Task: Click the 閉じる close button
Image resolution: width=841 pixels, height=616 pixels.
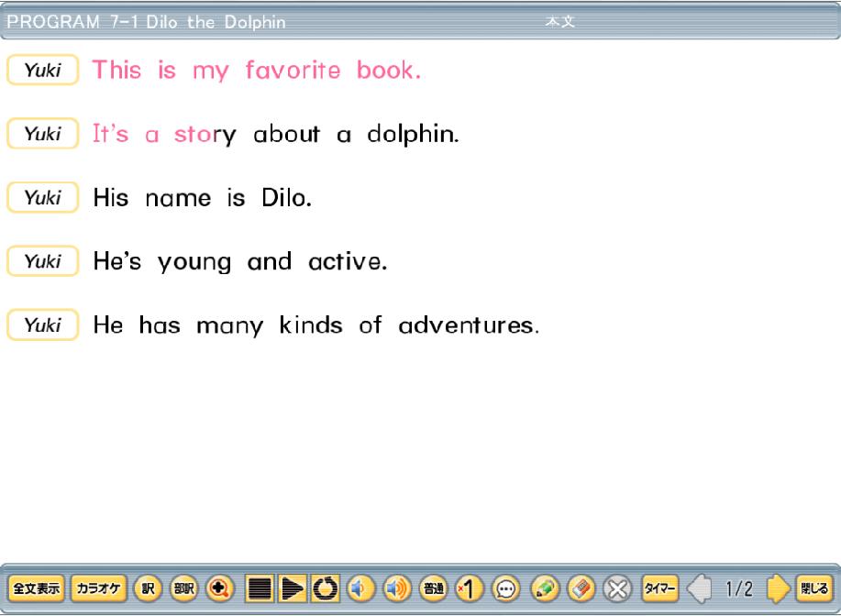Action: point(814,588)
